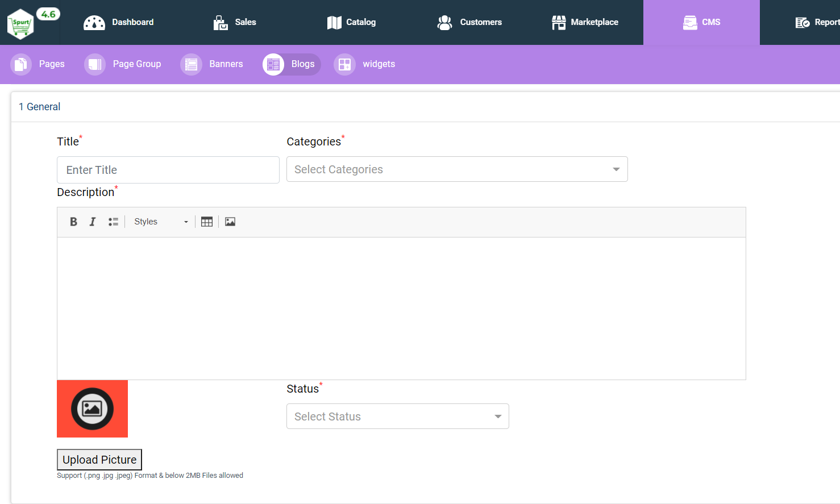Toggle bold formatting in description editor
Image resolution: width=840 pixels, height=504 pixels.
pos(73,222)
